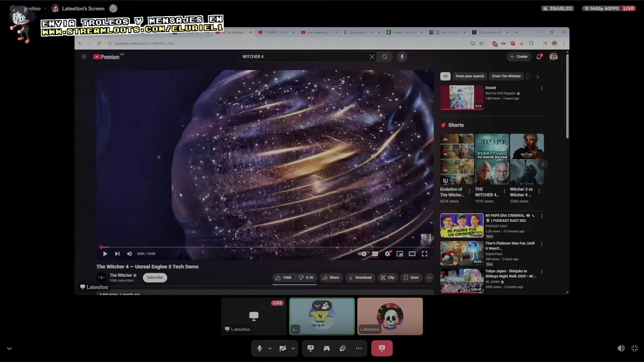Image resolution: width=644 pixels, height=362 pixels.
Task: Select Latesitoo's skull avatar tile
Action: coord(390,316)
